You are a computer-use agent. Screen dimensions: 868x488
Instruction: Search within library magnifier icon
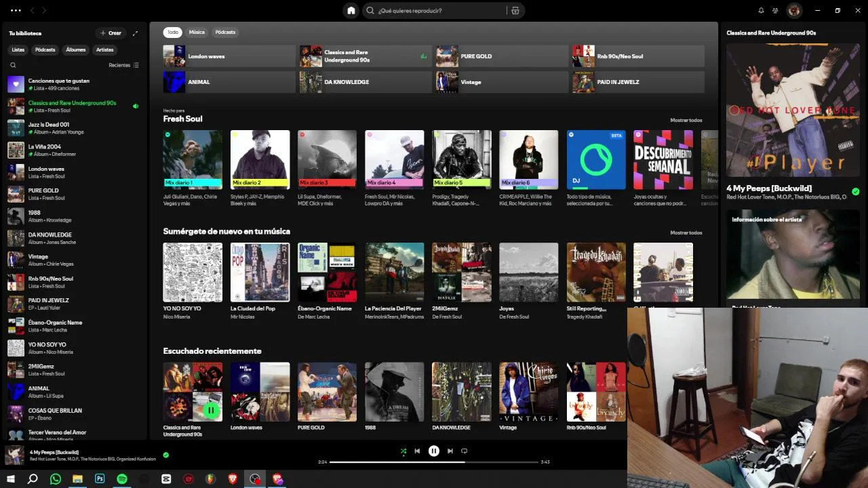click(x=13, y=65)
